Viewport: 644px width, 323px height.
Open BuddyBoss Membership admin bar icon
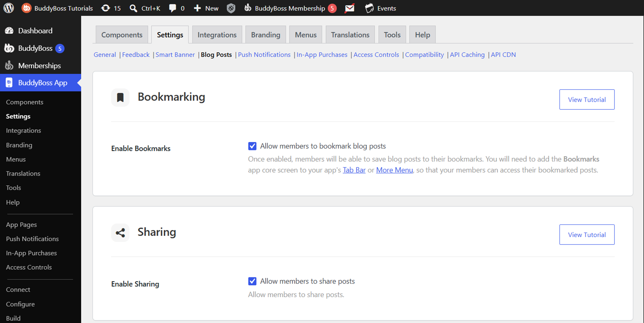248,8
